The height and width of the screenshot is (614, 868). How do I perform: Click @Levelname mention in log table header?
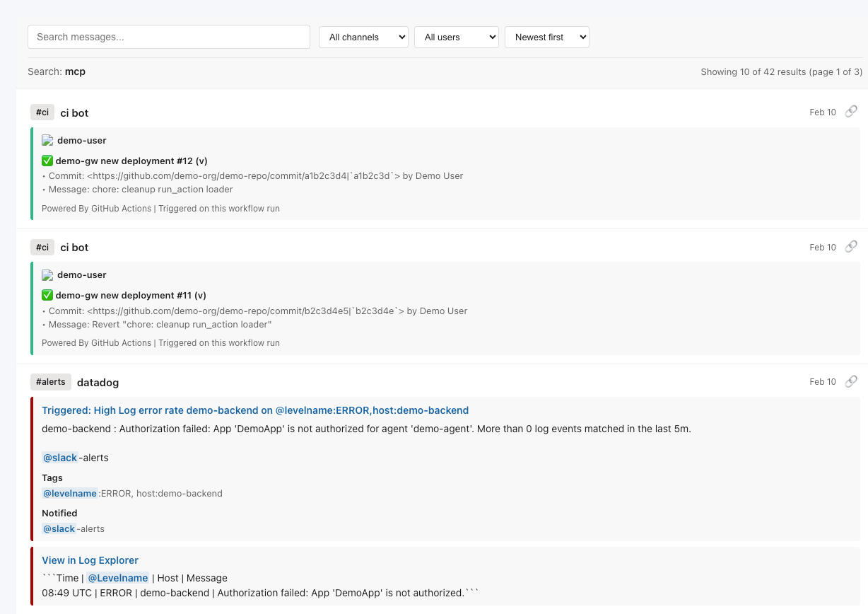click(x=118, y=578)
